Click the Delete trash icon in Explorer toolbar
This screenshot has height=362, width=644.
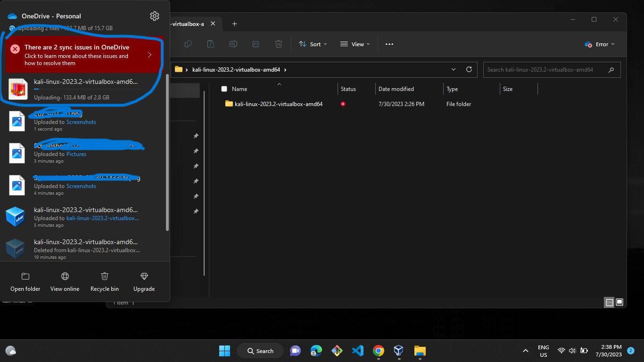(x=279, y=44)
